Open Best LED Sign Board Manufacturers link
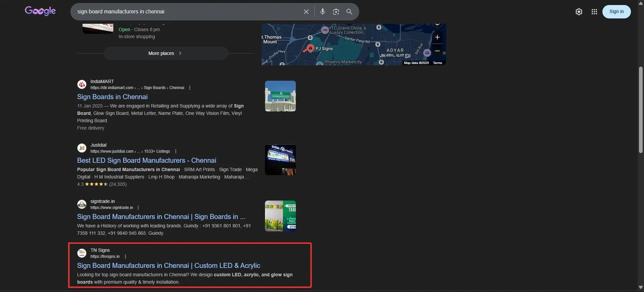644x292 pixels. 147,160
